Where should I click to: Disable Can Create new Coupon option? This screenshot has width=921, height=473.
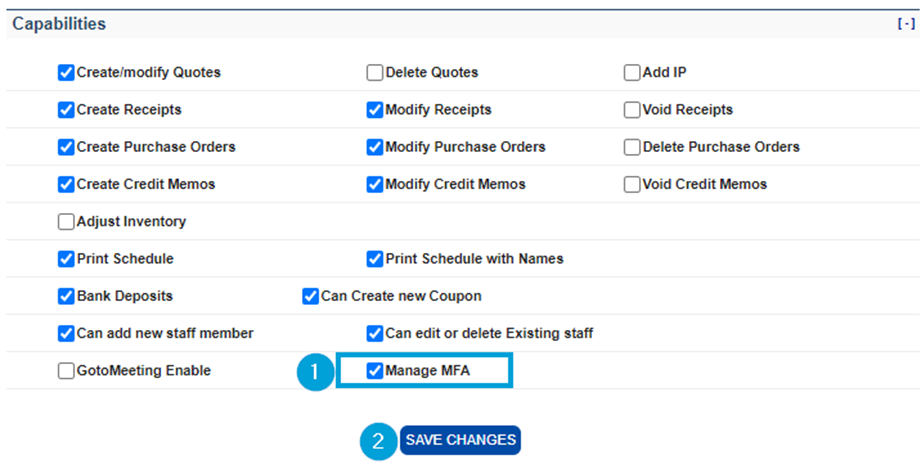point(311,296)
